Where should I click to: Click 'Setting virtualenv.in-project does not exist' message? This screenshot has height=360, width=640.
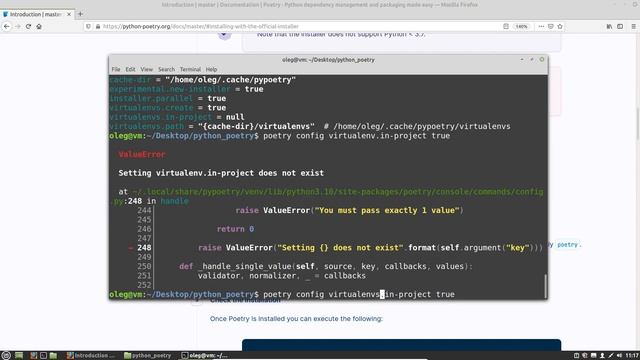[221, 173]
